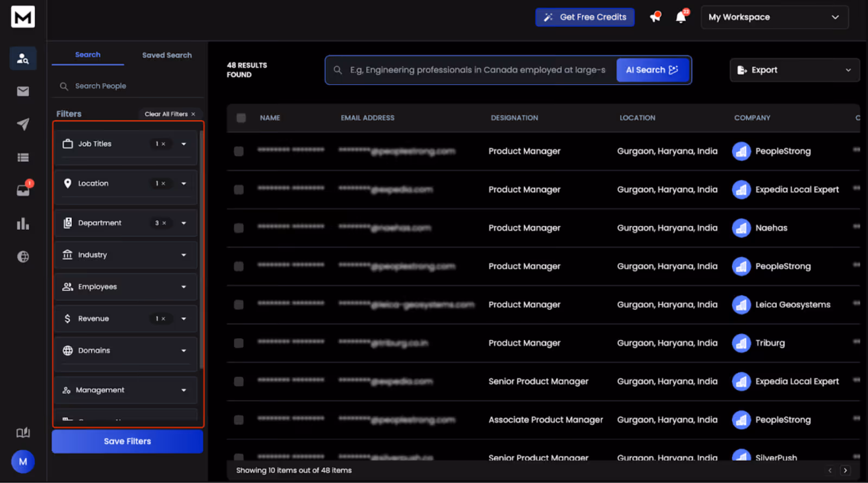Sort by DESIGNATION column header
The width and height of the screenshot is (868, 483).
[x=515, y=118]
